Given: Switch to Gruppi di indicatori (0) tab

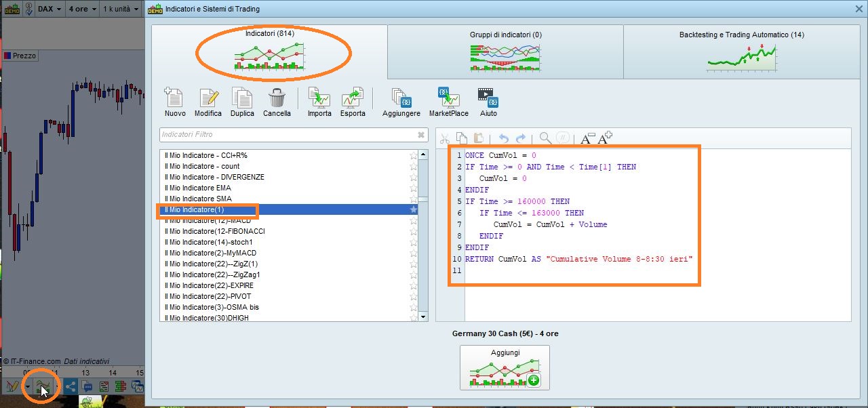Looking at the screenshot, I should 505,51.
